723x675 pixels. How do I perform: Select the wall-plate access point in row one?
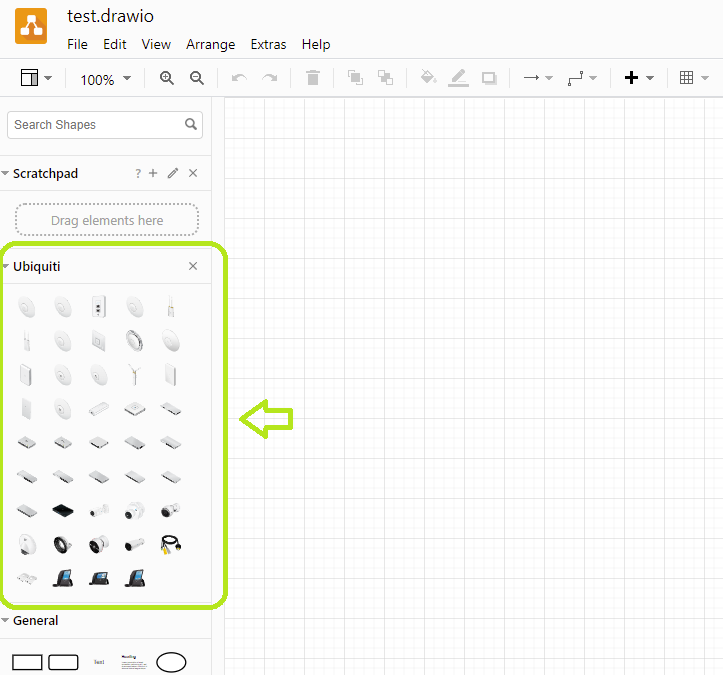tap(99, 307)
